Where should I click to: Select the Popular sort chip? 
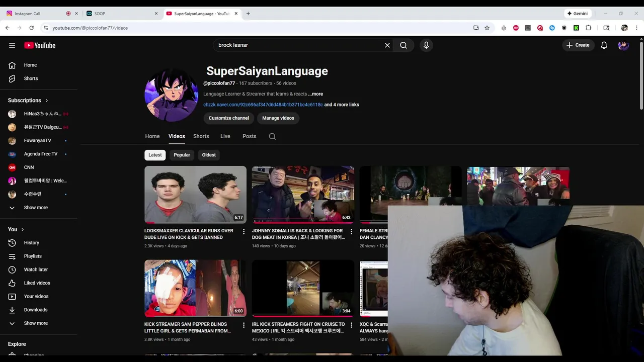(182, 155)
